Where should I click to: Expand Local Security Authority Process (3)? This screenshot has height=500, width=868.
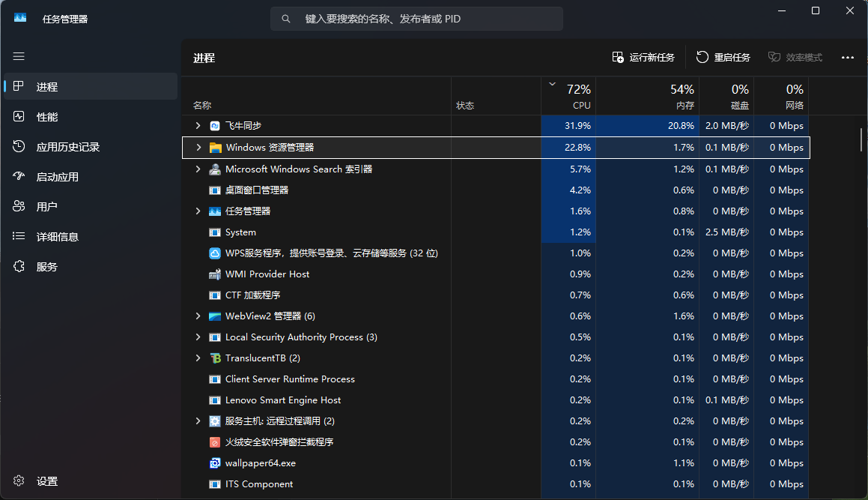coord(198,337)
